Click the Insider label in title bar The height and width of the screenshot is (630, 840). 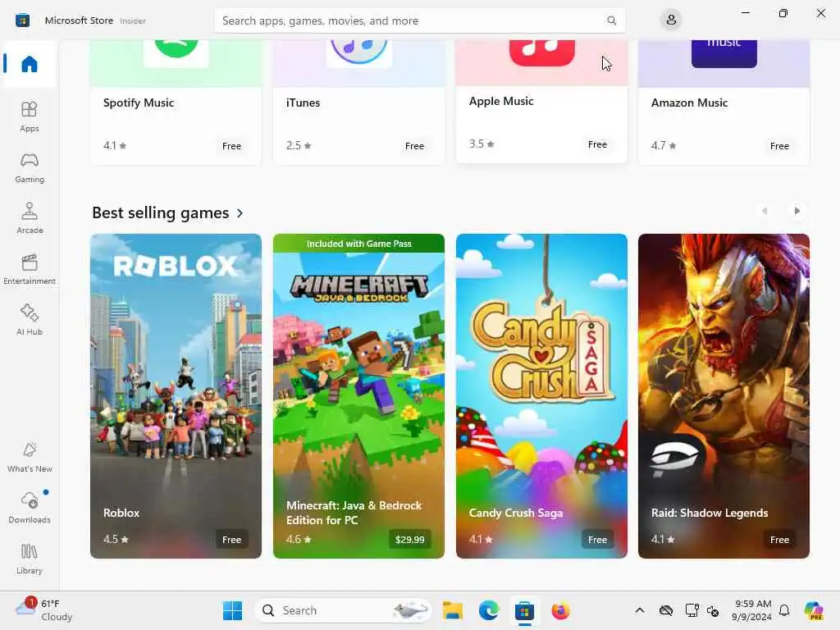coord(132,21)
